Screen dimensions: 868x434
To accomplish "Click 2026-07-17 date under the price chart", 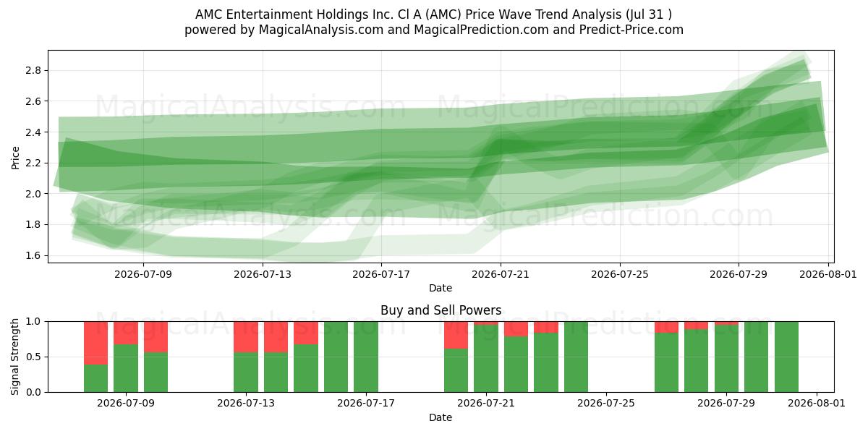I will click(381, 274).
